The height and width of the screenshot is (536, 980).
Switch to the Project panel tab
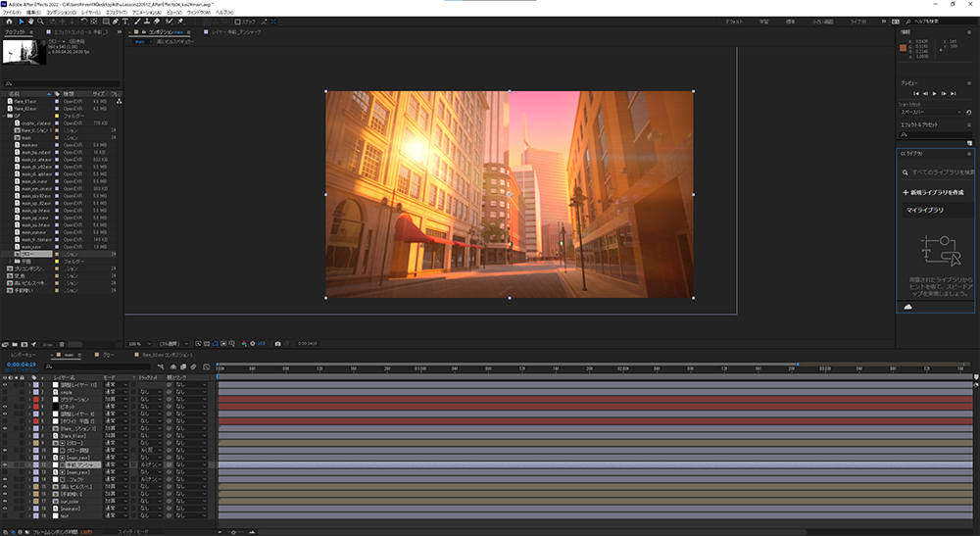(15, 32)
